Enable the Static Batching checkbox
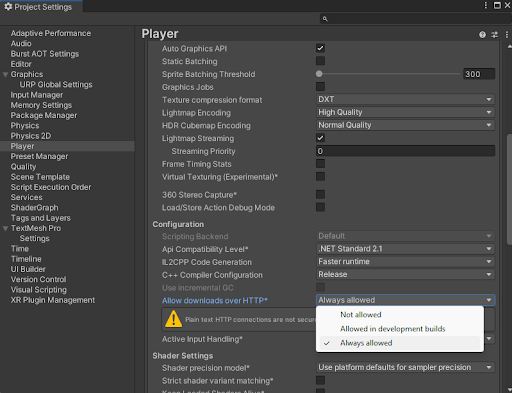Viewport: 512px width, 393px height. 320,61
